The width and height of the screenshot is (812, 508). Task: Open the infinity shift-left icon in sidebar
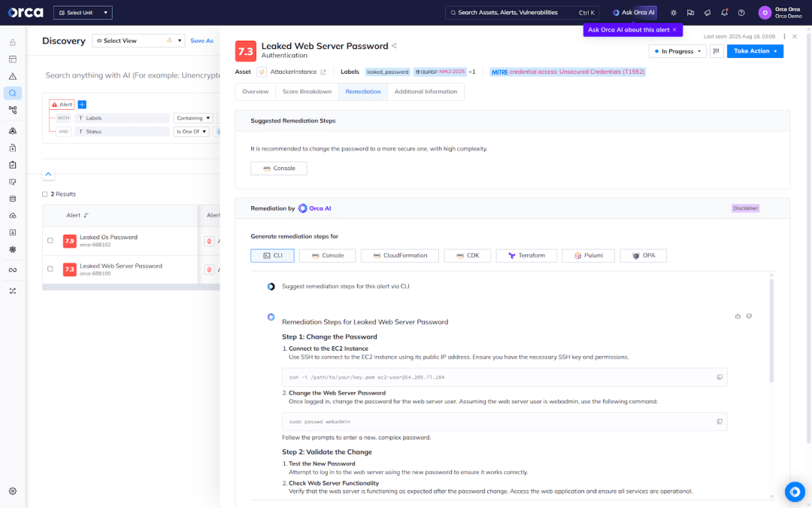pos(13,270)
